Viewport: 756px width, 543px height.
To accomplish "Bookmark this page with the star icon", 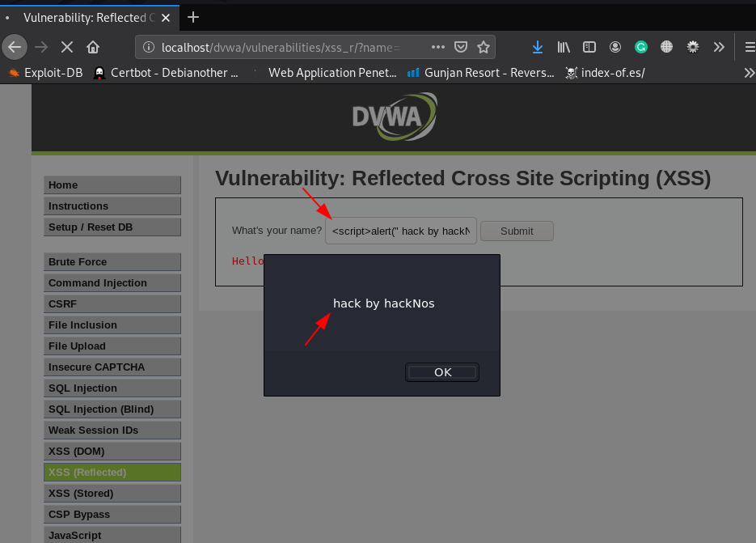I will pos(483,47).
